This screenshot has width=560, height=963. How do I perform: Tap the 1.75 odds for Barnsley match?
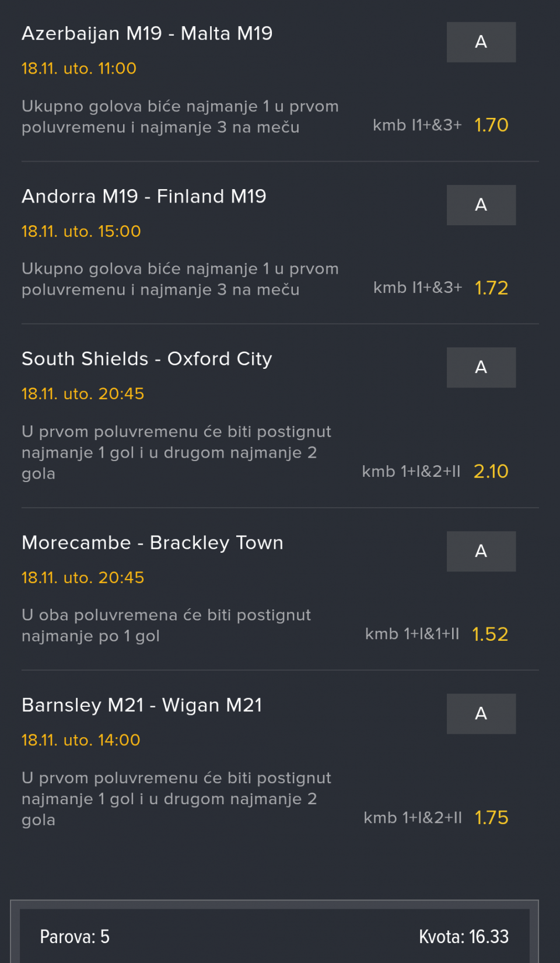pyautogui.click(x=491, y=818)
